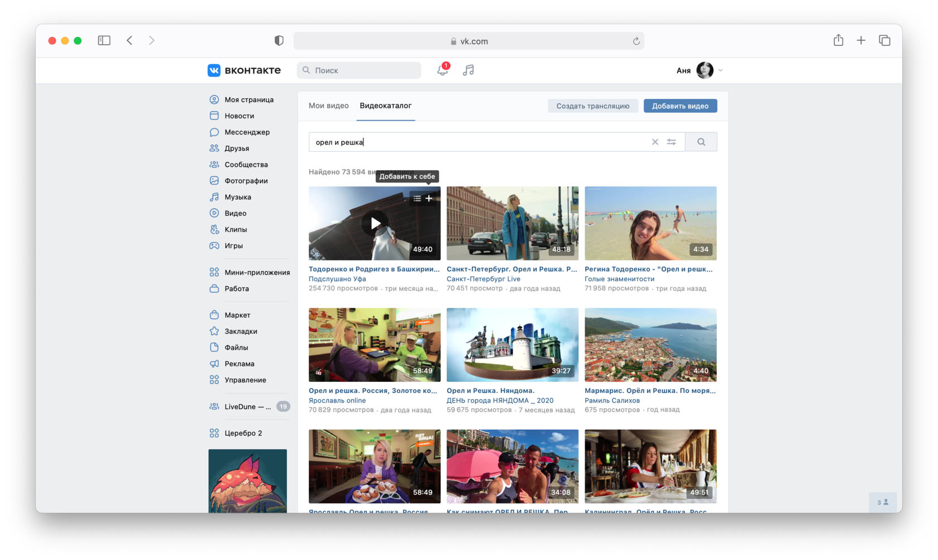Clear the video search field
Viewport: 938px width, 560px height.
[655, 142]
